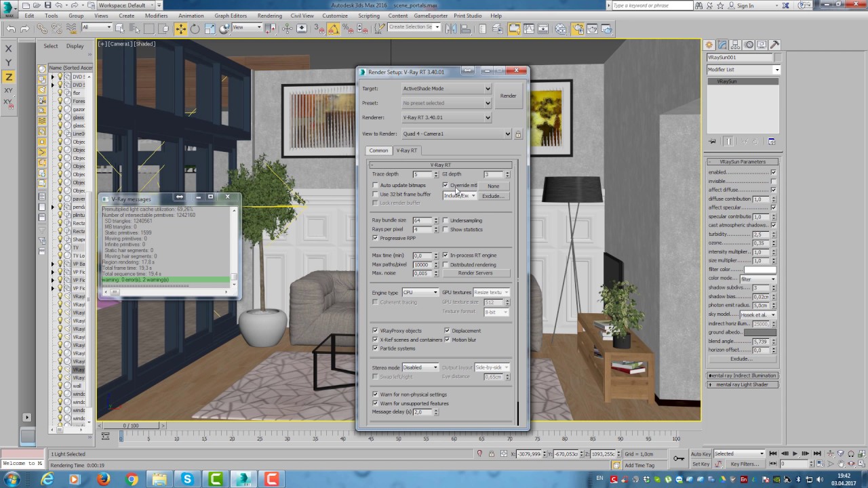Screen dimensions: 868x488
Task: Toggle the lock icon beside View to Render
Action: pos(518,134)
